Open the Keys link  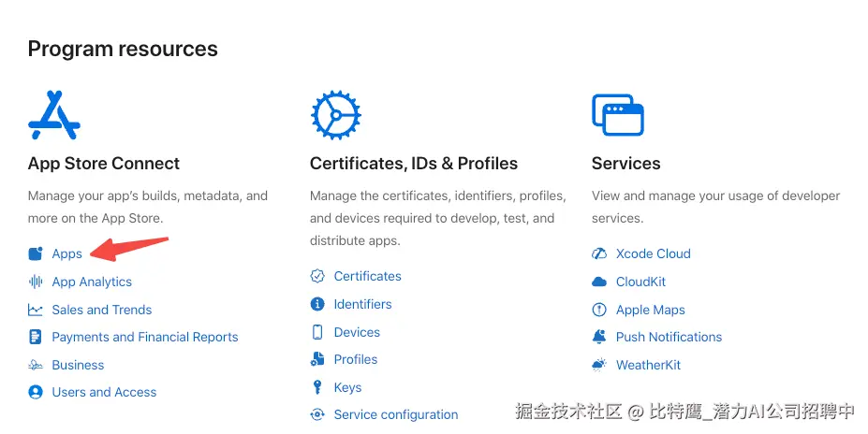(x=347, y=387)
